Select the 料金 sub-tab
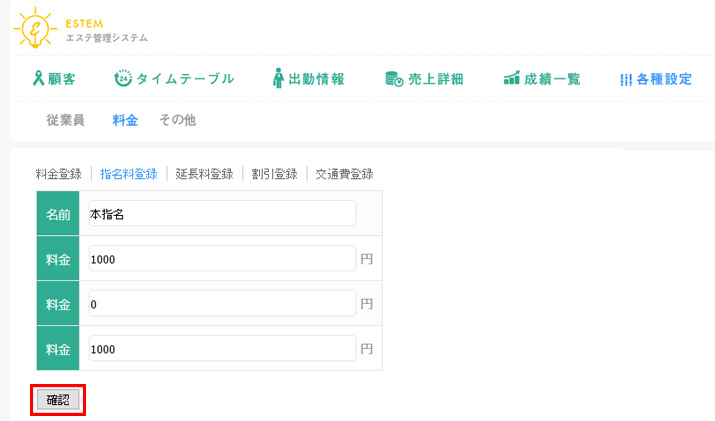This screenshot has height=421, width=715. (125, 120)
